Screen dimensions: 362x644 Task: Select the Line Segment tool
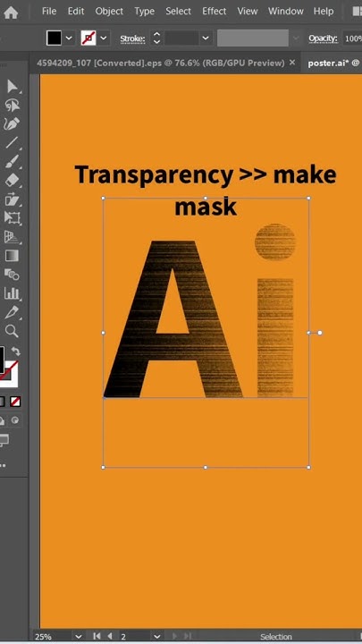coord(13,143)
